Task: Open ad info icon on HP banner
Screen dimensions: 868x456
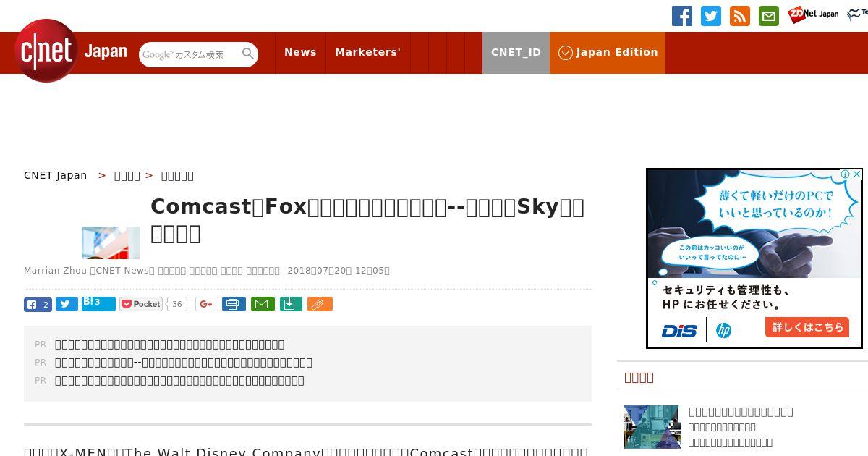Action: tap(845, 174)
